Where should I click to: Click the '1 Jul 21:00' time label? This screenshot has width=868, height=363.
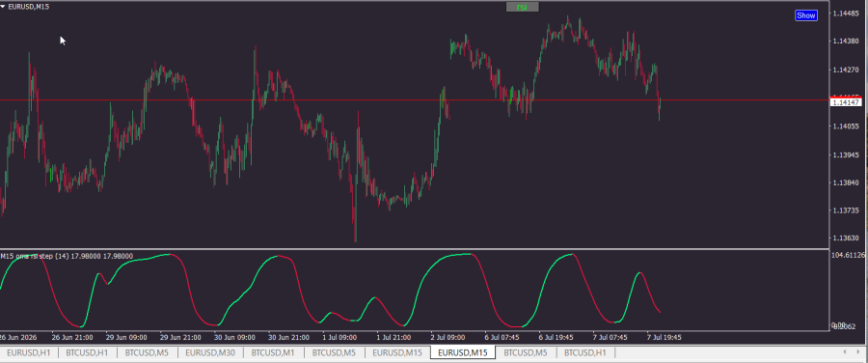pyautogui.click(x=394, y=337)
